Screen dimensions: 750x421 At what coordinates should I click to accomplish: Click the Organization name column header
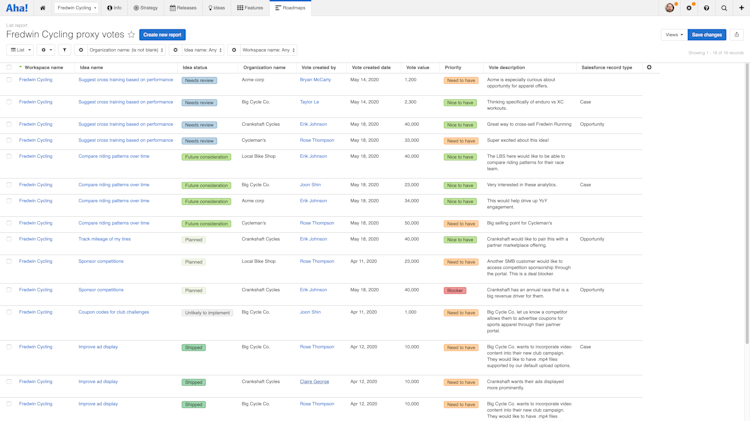click(264, 67)
